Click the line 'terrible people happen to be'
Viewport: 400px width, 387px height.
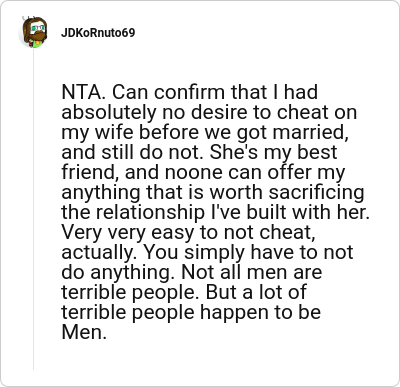(191, 313)
